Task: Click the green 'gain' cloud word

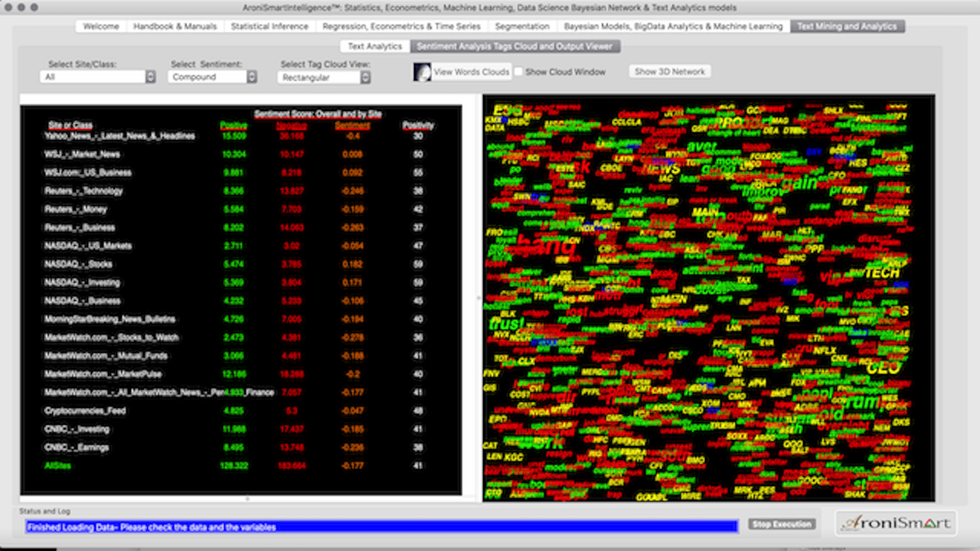Action: (799, 183)
